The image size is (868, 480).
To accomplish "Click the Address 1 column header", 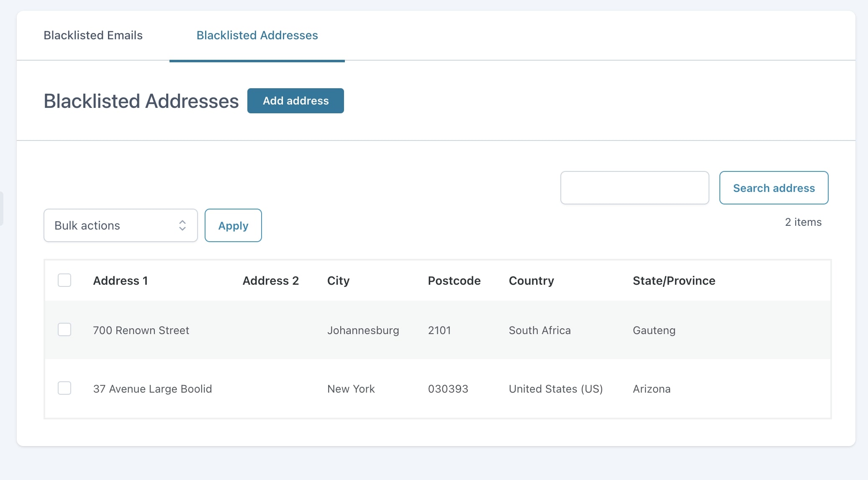I will point(121,281).
